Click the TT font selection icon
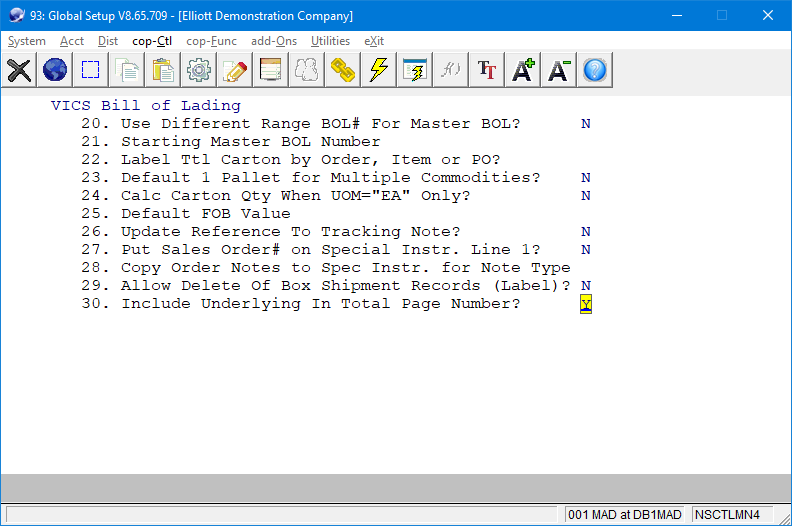Image resolution: width=792 pixels, height=526 pixels. click(x=487, y=70)
